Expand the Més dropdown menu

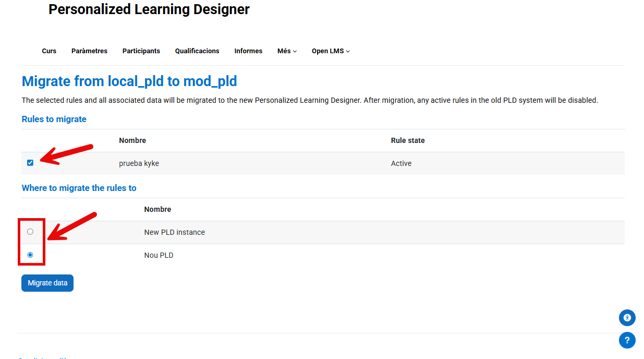point(287,51)
